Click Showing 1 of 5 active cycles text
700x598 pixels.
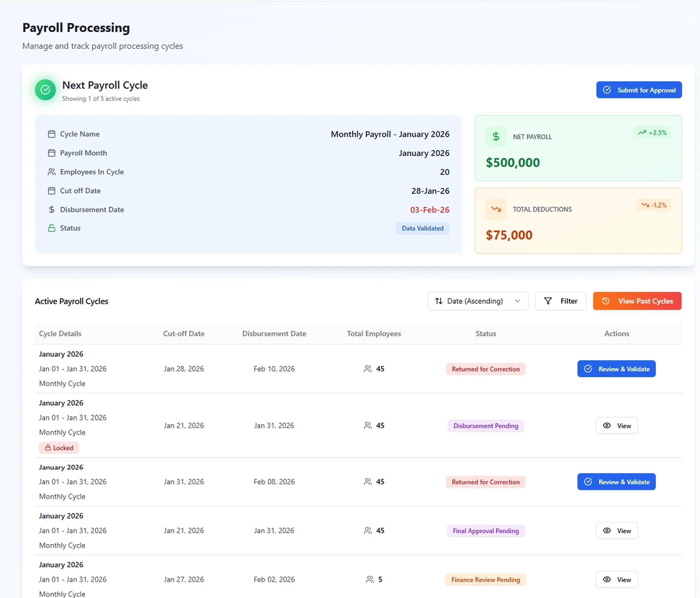[101, 99]
